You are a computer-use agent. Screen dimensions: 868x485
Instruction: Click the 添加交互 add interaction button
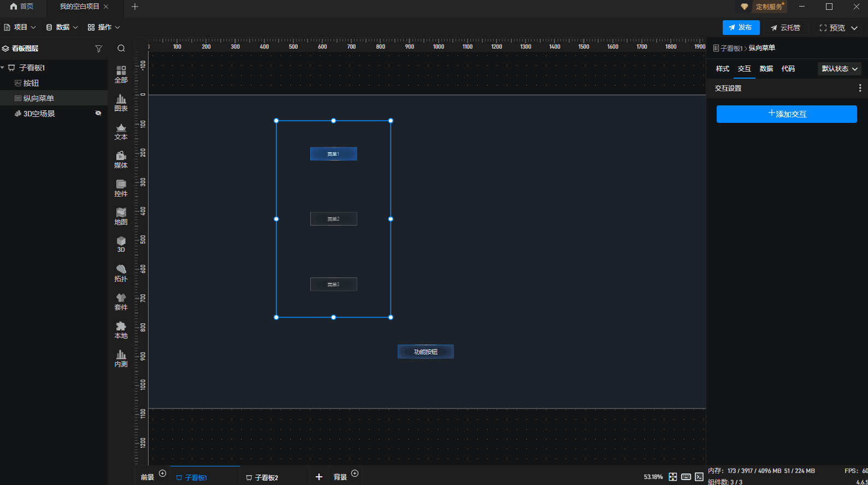787,114
